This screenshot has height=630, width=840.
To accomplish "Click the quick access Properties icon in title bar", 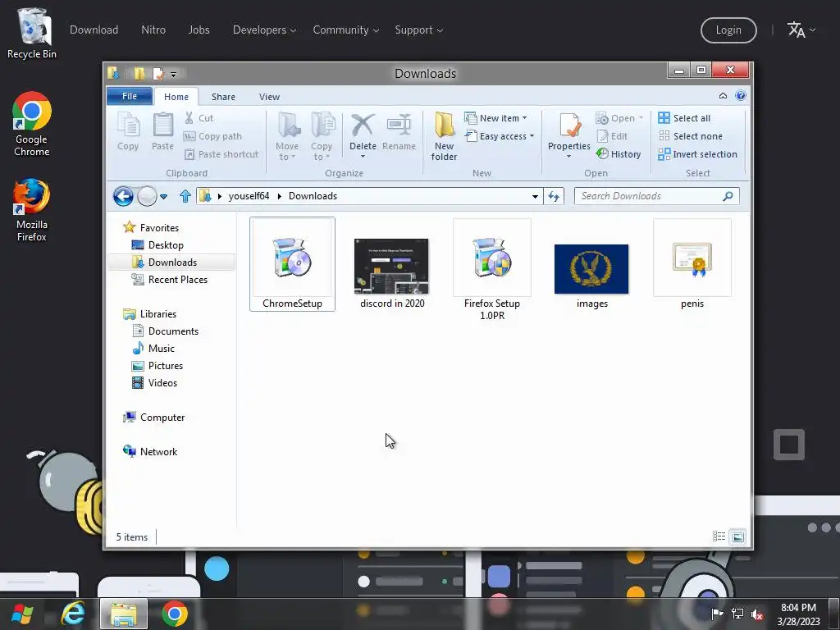I will [158, 73].
